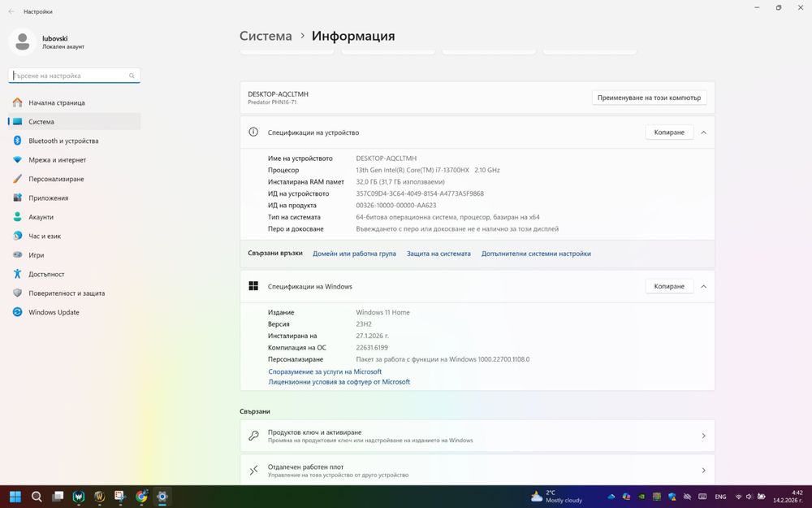Click the Акаунти person icon
The image size is (812, 508).
tap(18, 217)
